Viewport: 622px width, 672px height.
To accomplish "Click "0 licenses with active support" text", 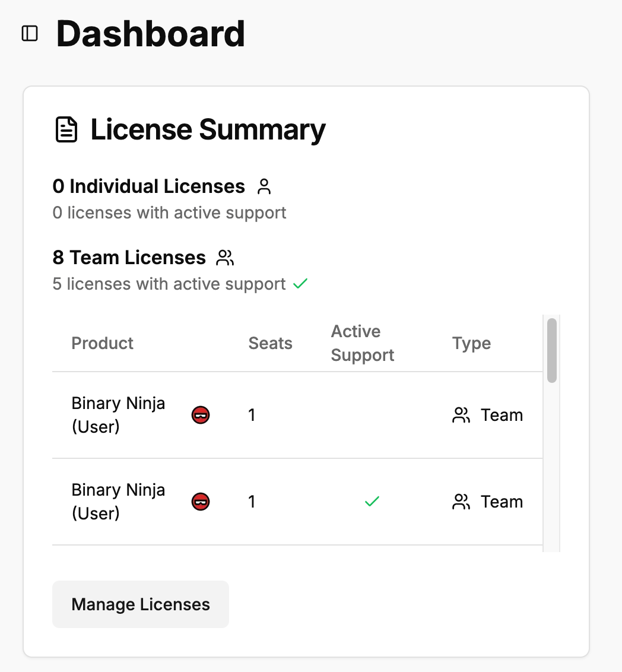I will pos(169,213).
